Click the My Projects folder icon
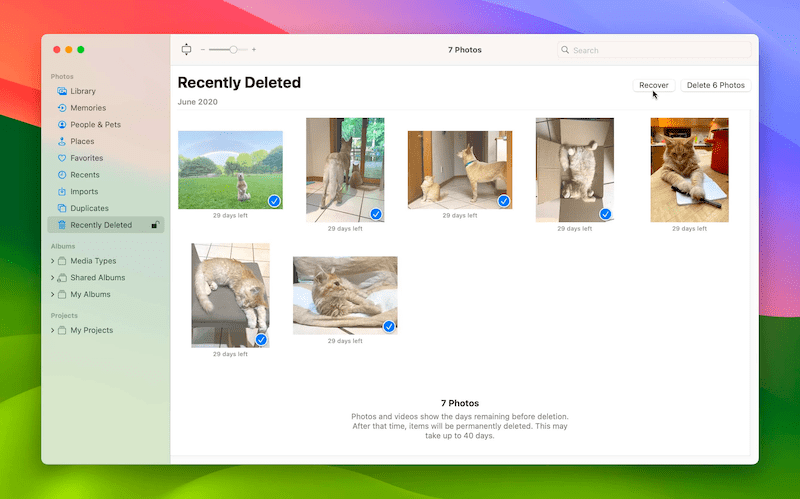This screenshot has height=499, width=800. pos(62,330)
